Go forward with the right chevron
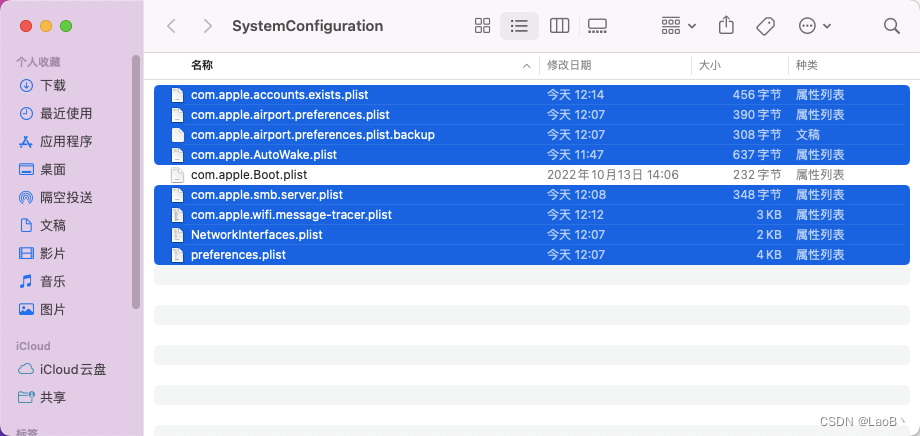Screen dimensions: 920x436 [x=207, y=26]
